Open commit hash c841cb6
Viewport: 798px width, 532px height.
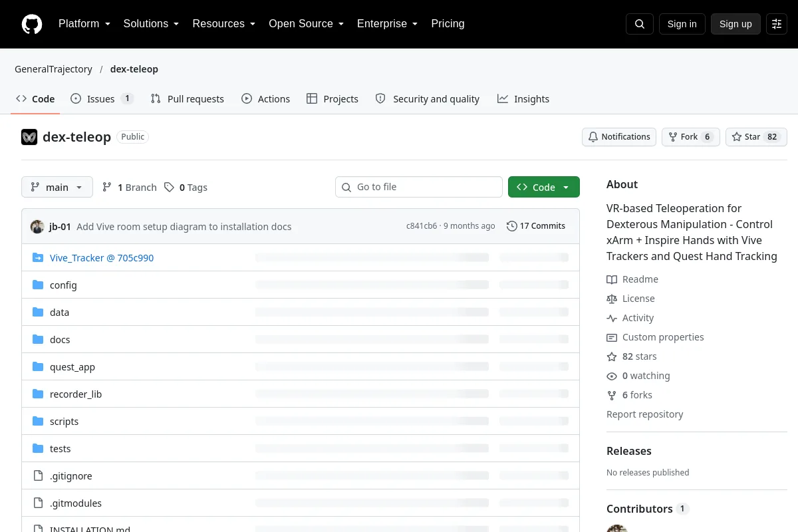tap(422, 226)
